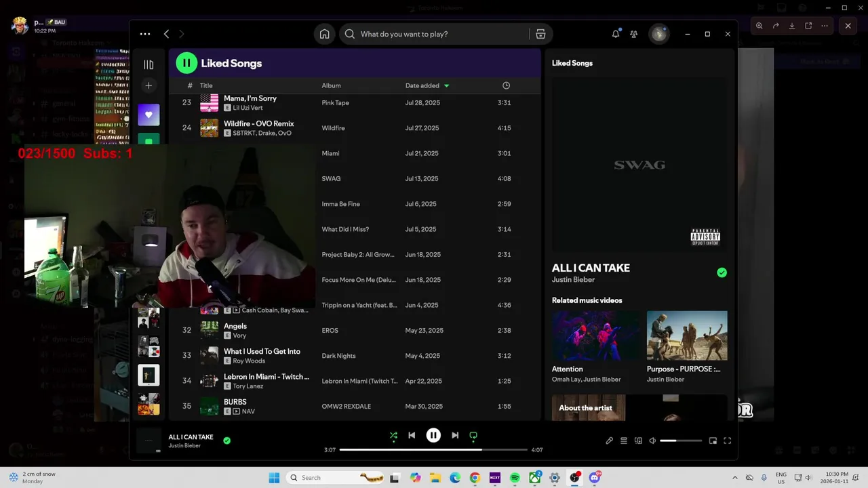Sort the list by Album column
This screenshot has width=868, height=488.
click(331, 85)
